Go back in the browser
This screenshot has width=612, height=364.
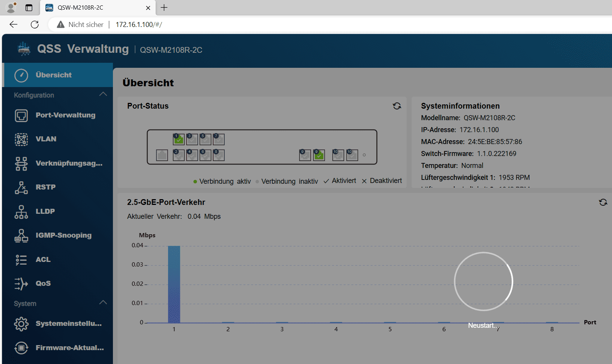click(13, 25)
